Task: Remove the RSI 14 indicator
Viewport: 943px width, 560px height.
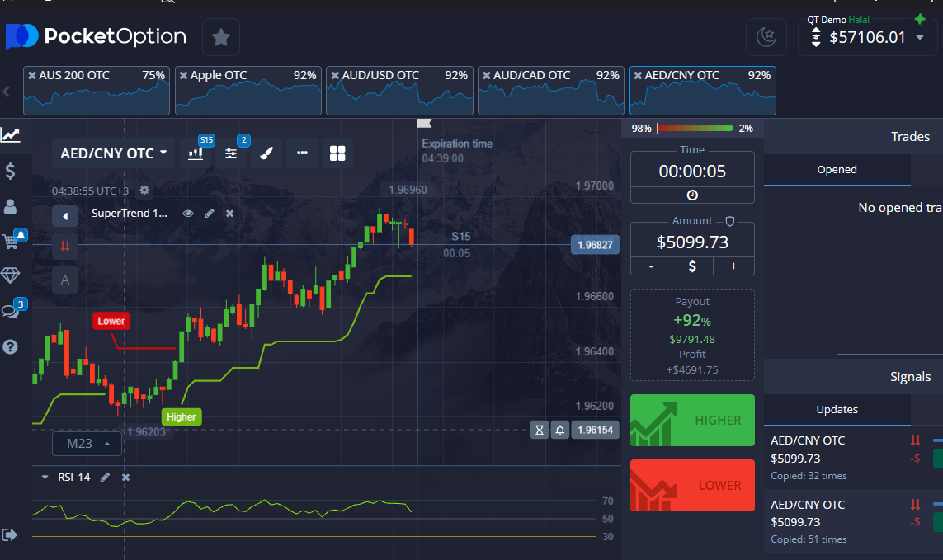Action: [x=125, y=477]
